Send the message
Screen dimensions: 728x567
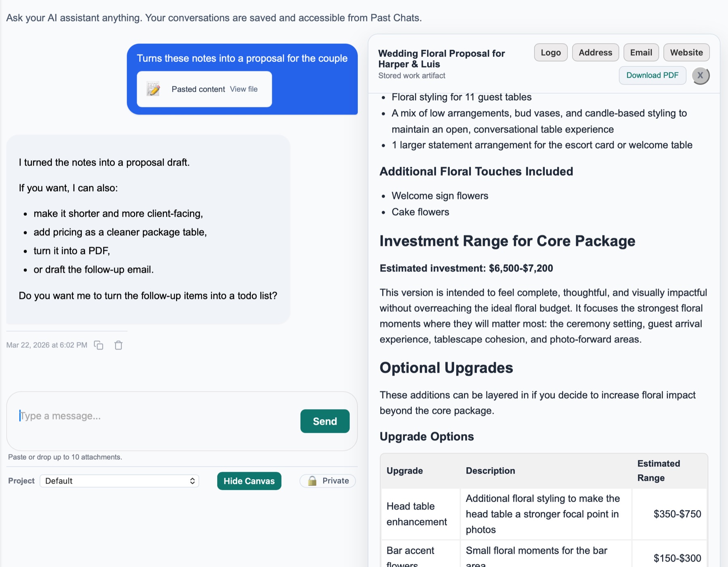(324, 421)
